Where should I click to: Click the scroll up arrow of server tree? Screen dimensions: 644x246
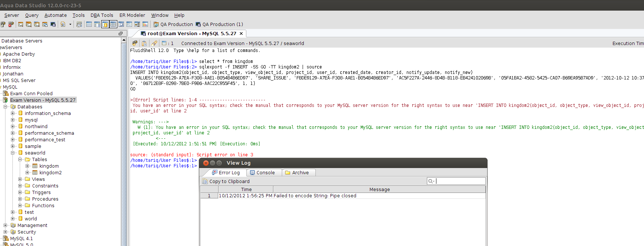[x=124, y=40]
